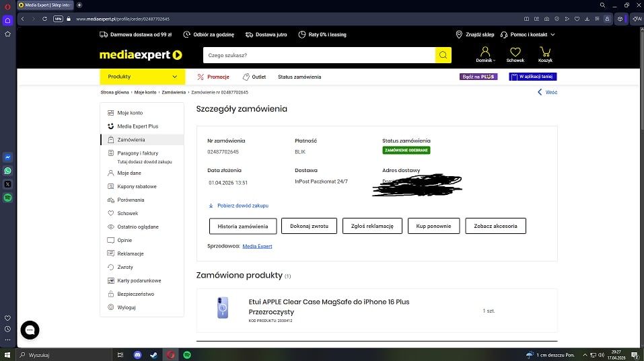Viewport: 644px width, 361px height.
Task: Open the Koszyk shopping cart icon
Action: pos(545,54)
